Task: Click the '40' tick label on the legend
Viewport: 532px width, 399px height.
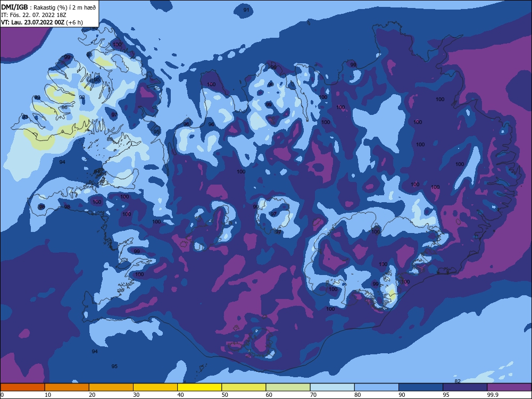Action: point(180,395)
